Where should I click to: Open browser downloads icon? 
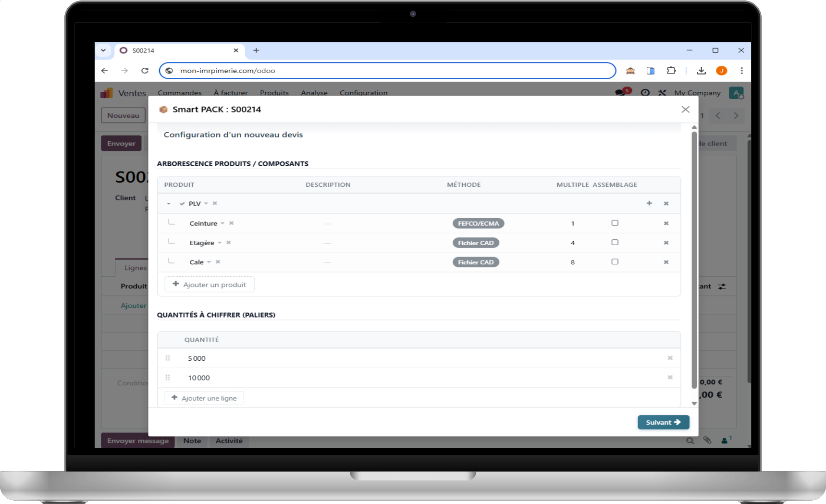point(701,71)
